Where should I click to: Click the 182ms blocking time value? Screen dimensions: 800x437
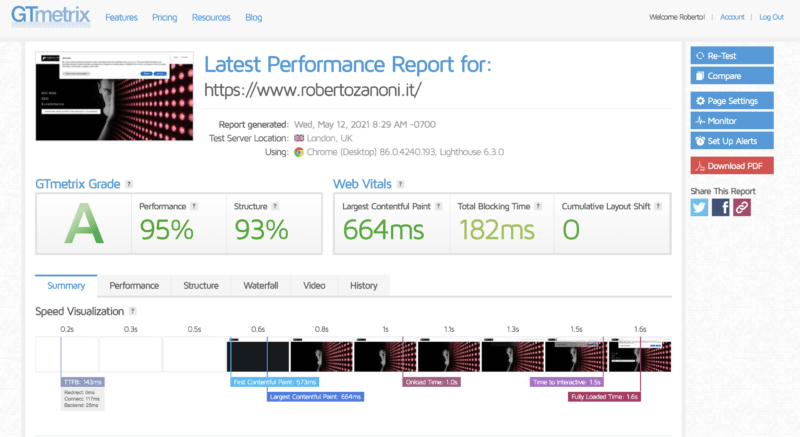coord(496,230)
